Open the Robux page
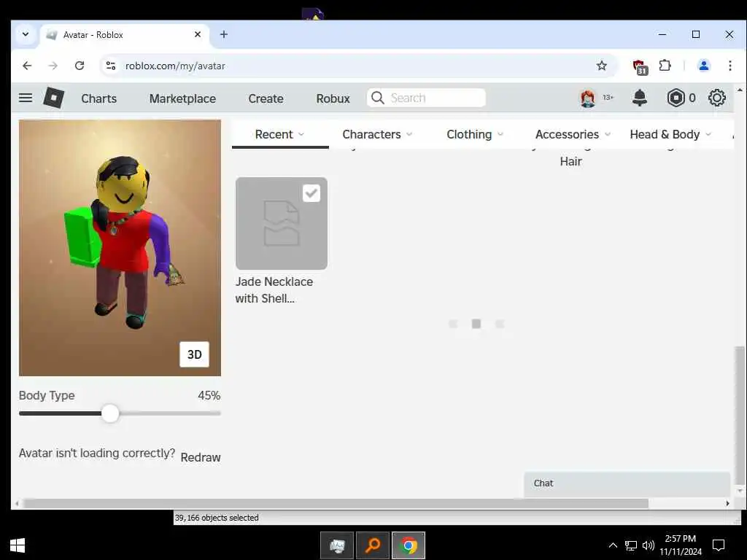Screen dimensions: 747x560 333,98
